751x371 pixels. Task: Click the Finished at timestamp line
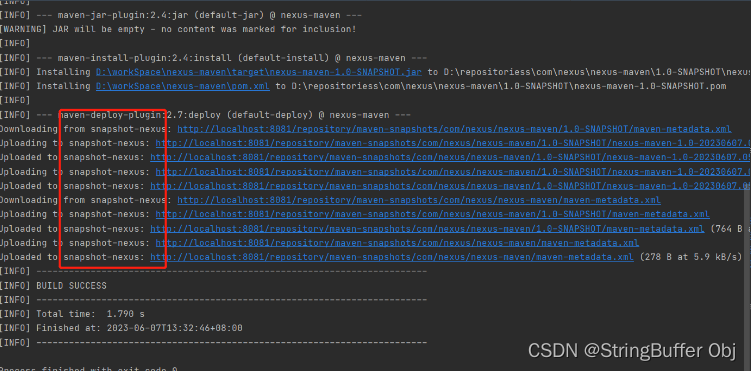[x=121, y=328]
